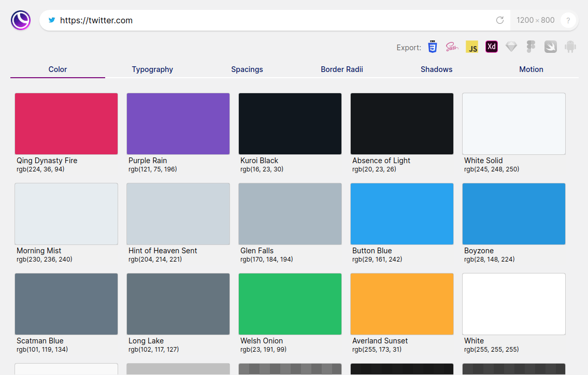Viewport: 588px width, 375px height.
Task: Pick the Hint of Heaven Sent swatch
Action: 178,214
